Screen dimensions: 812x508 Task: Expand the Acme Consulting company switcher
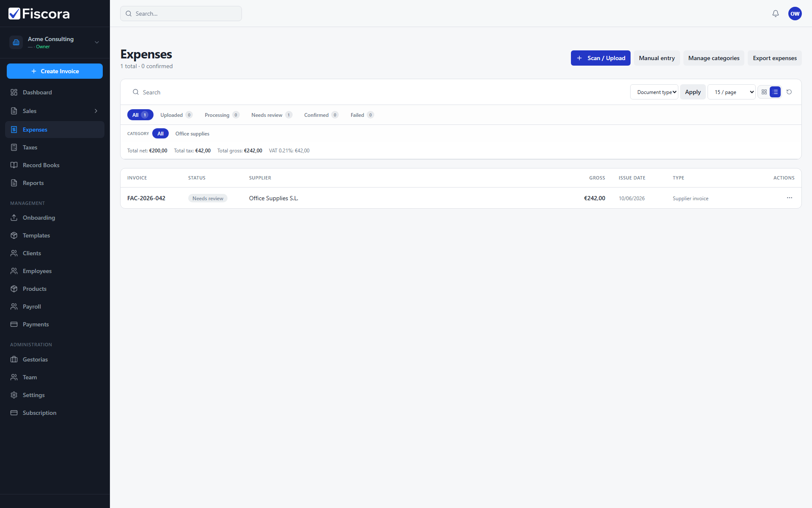coord(97,42)
